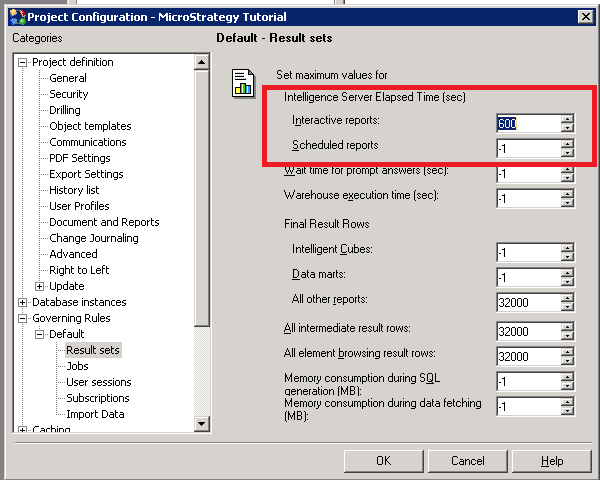Open User Profiles category
Screen dimensions: 600x480
point(80,206)
